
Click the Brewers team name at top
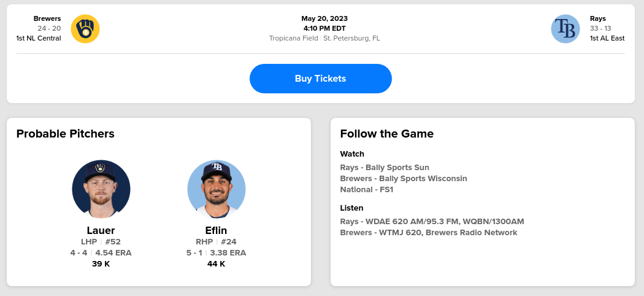tap(47, 18)
